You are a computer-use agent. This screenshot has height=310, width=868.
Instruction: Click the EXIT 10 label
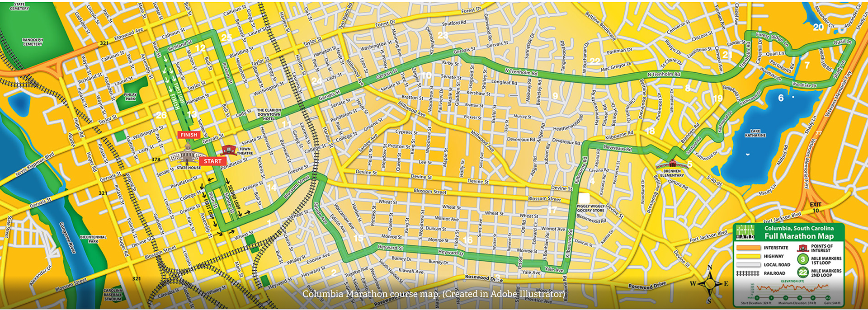(815, 207)
